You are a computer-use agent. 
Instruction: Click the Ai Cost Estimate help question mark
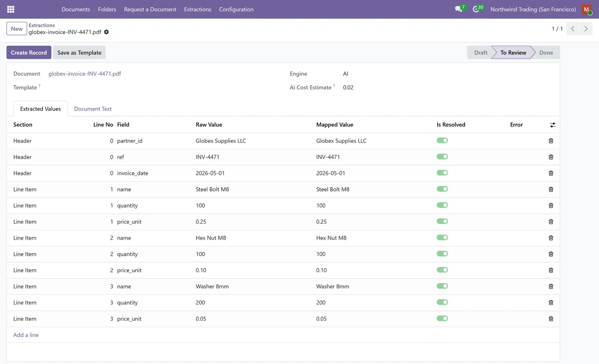(x=334, y=86)
